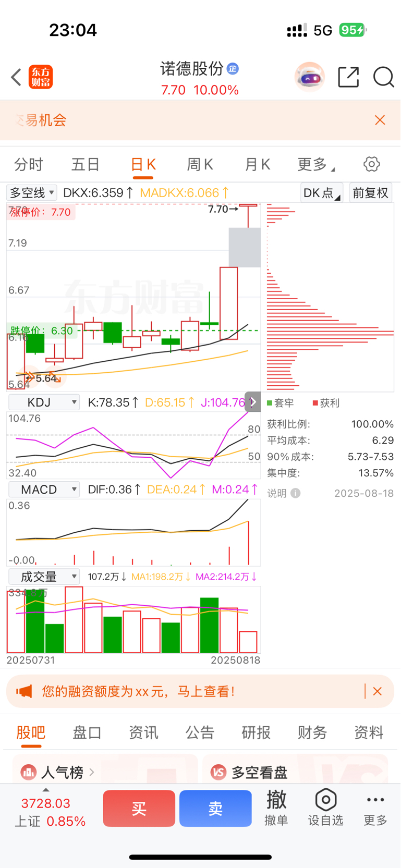Switch to 月K chart tab
The height and width of the screenshot is (868, 401).
(x=258, y=165)
